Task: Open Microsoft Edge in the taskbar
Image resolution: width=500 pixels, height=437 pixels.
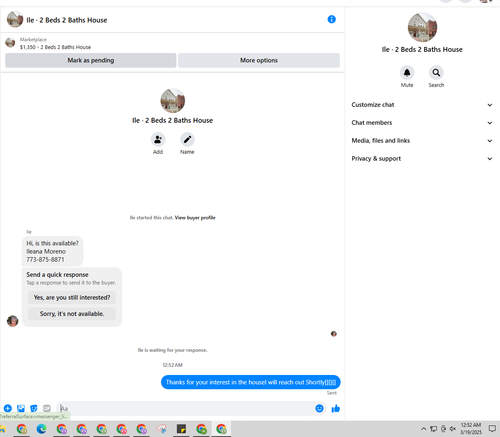Action: pyautogui.click(x=41, y=429)
